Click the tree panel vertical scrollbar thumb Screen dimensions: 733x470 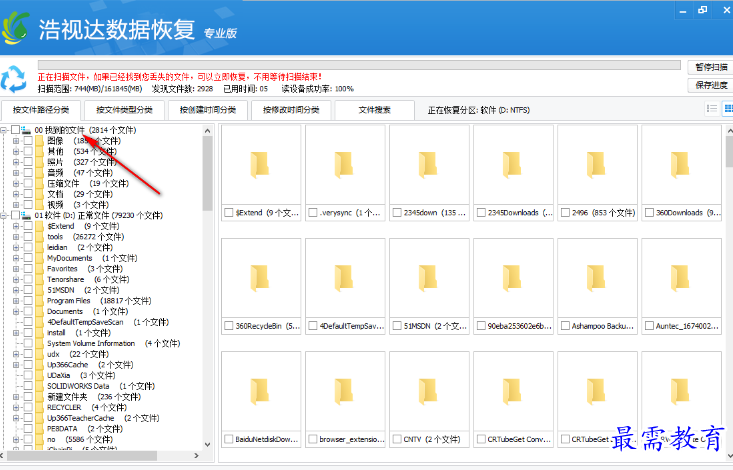(x=208, y=173)
